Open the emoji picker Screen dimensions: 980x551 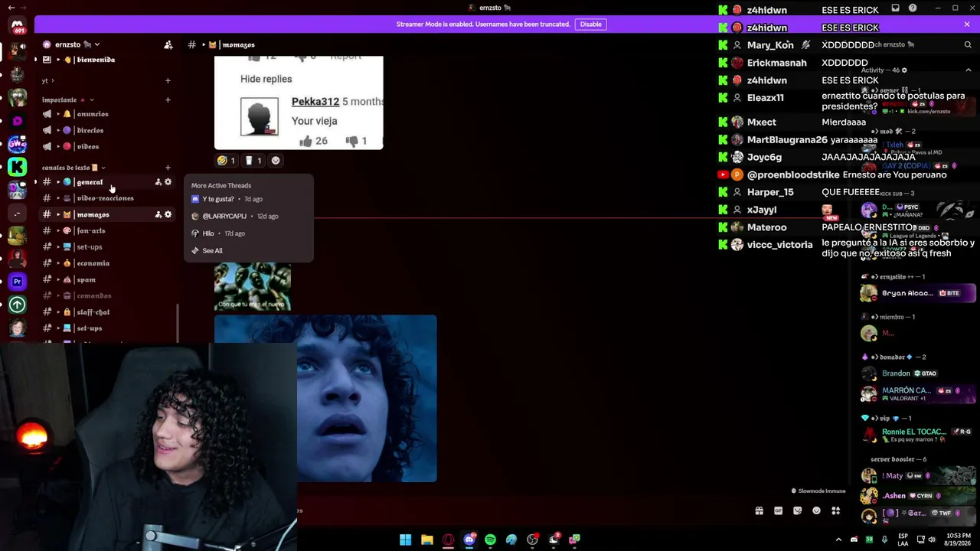coord(816,511)
